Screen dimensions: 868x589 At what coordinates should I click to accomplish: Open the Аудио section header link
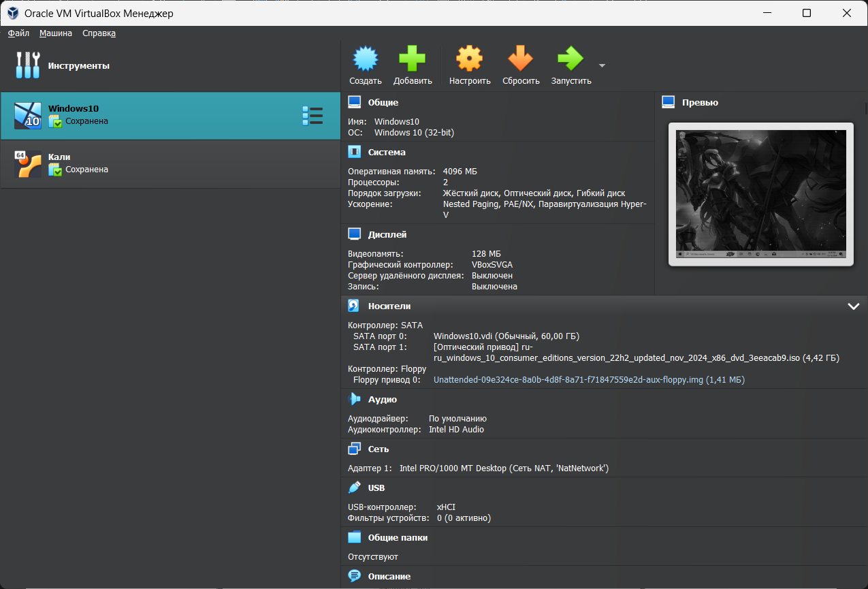(x=383, y=399)
